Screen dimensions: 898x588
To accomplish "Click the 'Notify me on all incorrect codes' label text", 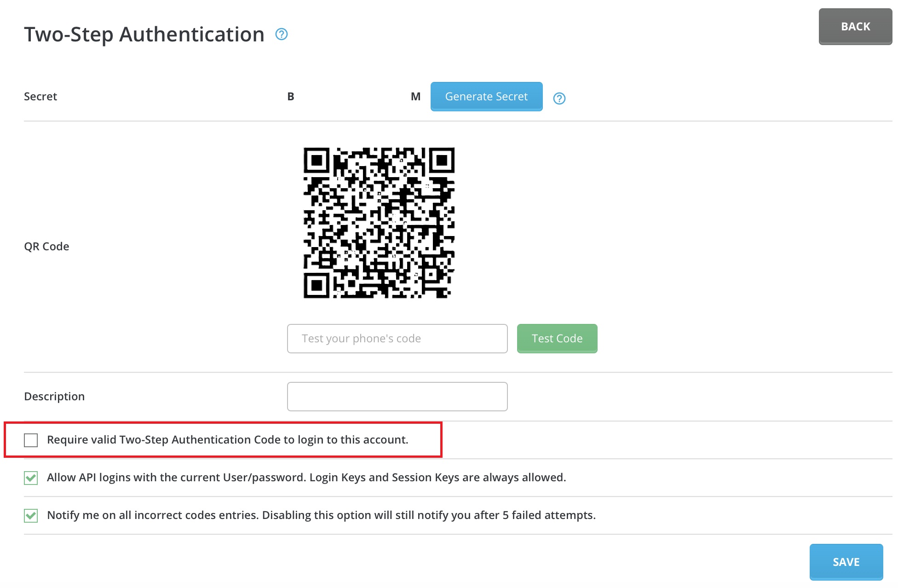I will (x=321, y=515).
